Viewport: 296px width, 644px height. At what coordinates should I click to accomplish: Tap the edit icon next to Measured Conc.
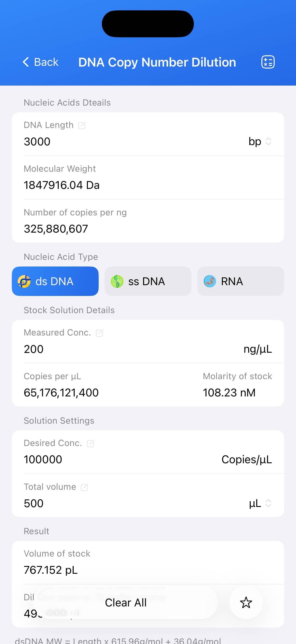coord(100,333)
